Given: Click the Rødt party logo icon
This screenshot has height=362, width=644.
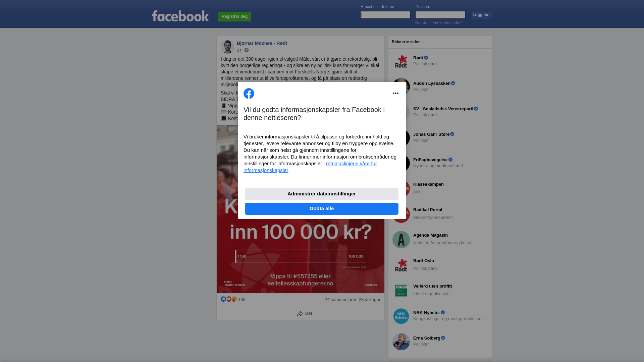Looking at the screenshot, I should 401,61.
